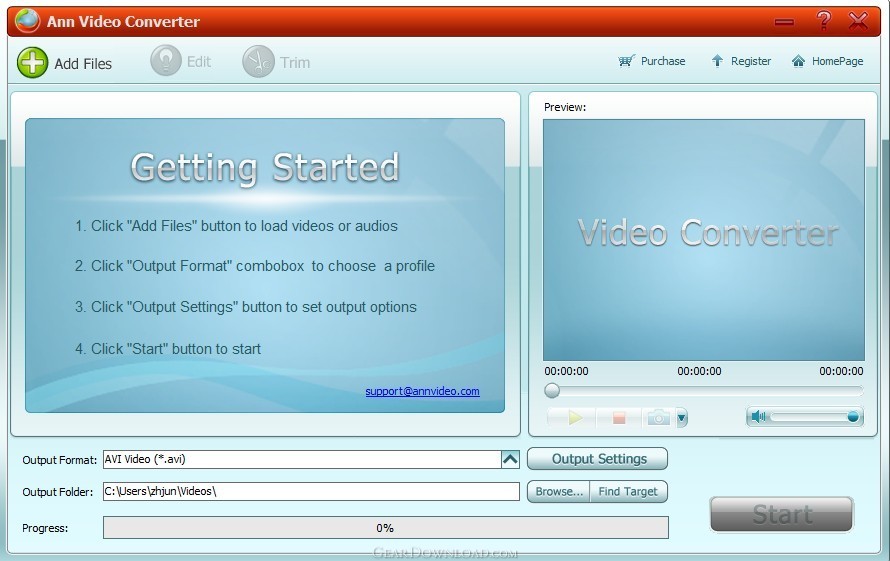Click the 'Progress:' label

point(45,528)
